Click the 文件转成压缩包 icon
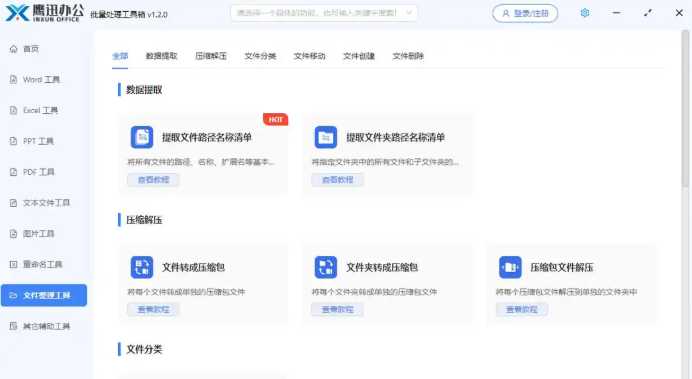Viewport: 692px width, 379px height. pos(142,267)
